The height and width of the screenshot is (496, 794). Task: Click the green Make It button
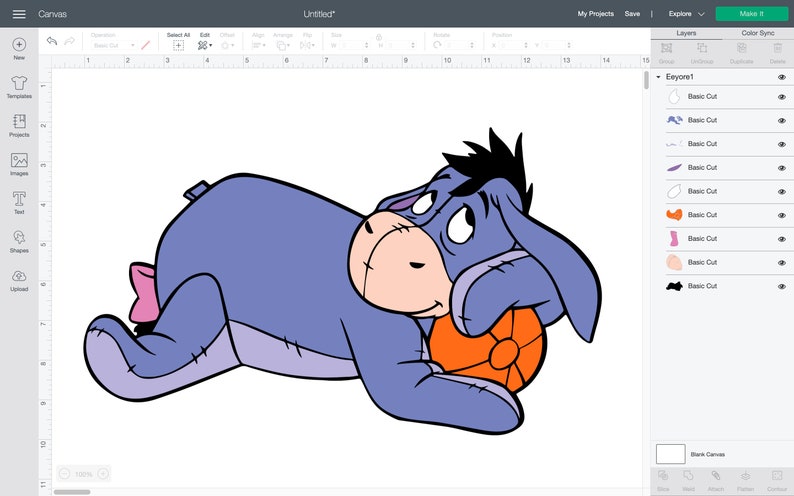coord(751,14)
